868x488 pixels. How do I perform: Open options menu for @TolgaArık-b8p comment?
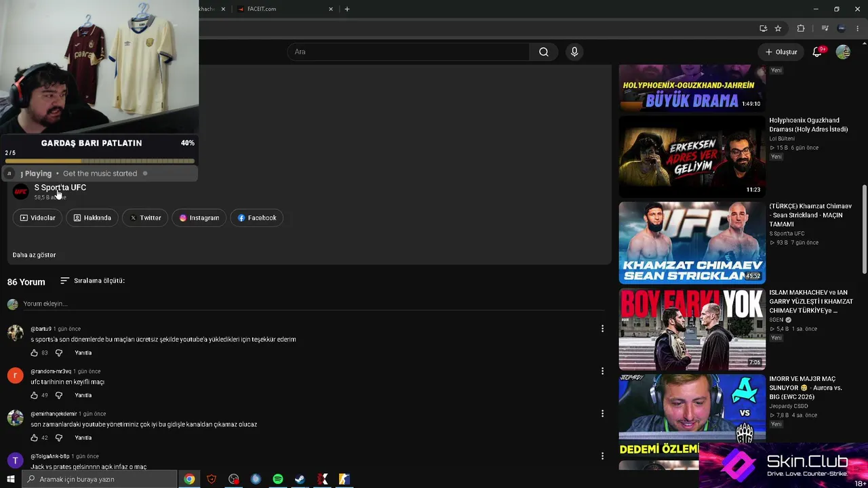(x=602, y=456)
